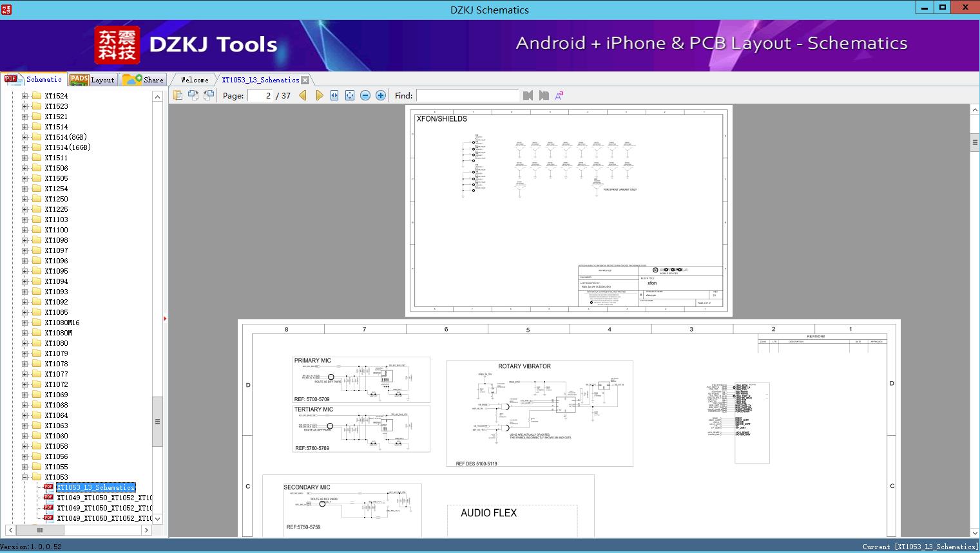The height and width of the screenshot is (553, 980).
Task: Select the XT1053_L3_Schematics document tab
Action: tap(260, 80)
